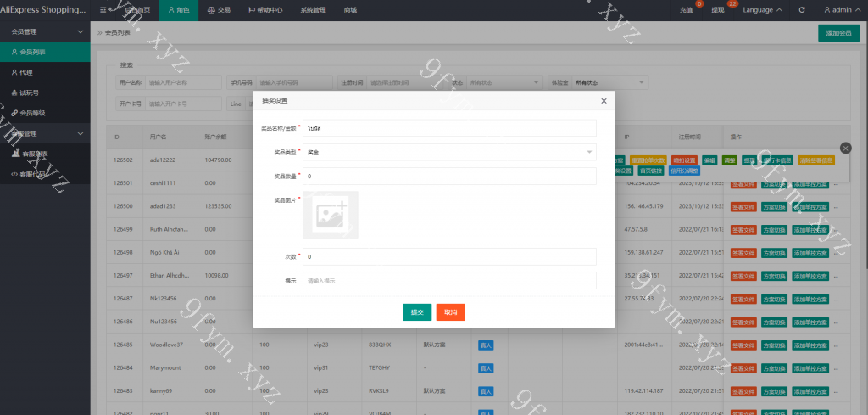Click the 清除签署信息 button
Image resolution: width=868 pixels, height=415 pixels.
pos(816,160)
